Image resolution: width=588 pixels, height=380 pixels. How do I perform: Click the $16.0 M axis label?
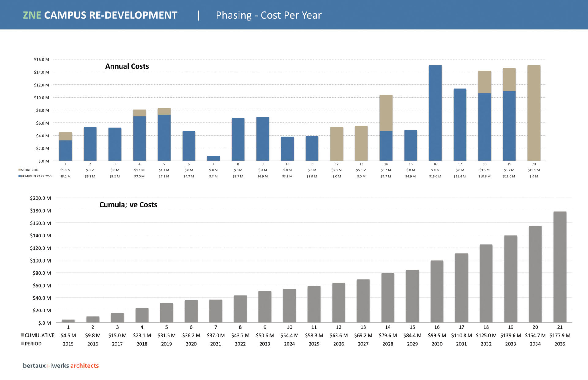click(x=41, y=60)
